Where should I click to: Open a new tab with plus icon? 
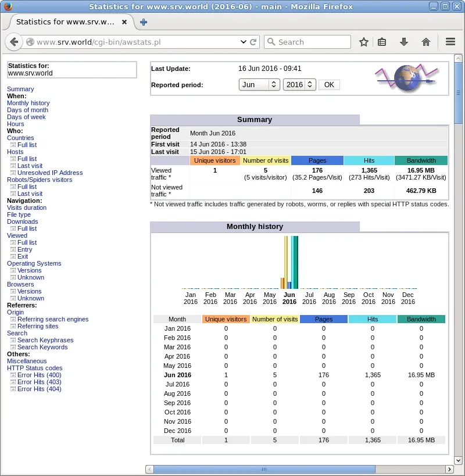click(143, 22)
